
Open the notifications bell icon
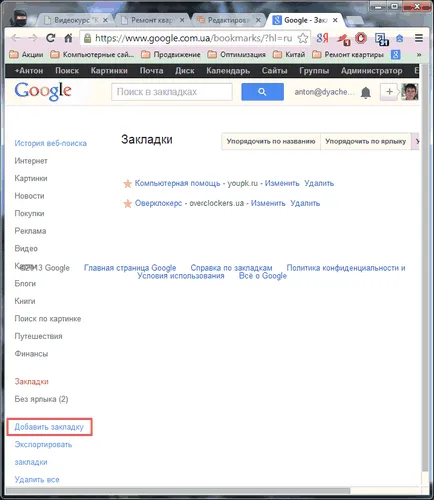[366, 92]
